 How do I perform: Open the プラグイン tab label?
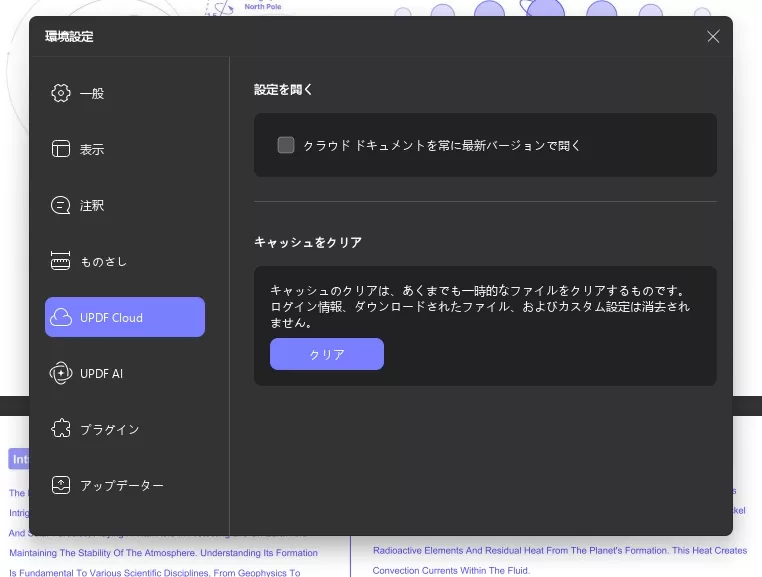(109, 430)
